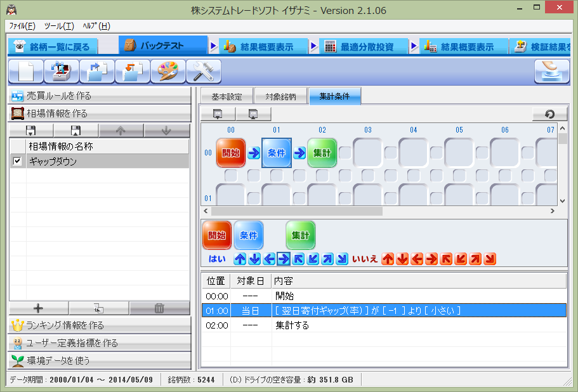
Task: Select the バックテスト tab
Action: pos(163,46)
